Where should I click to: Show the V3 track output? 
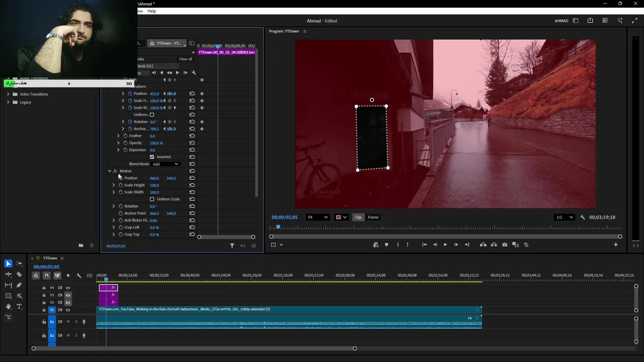click(x=68, y=295)
